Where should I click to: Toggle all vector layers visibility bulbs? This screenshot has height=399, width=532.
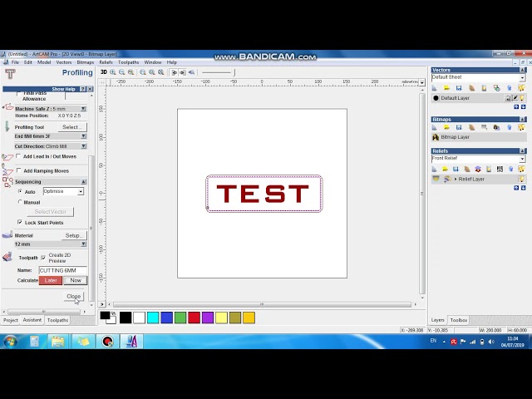tap(521, 88)
